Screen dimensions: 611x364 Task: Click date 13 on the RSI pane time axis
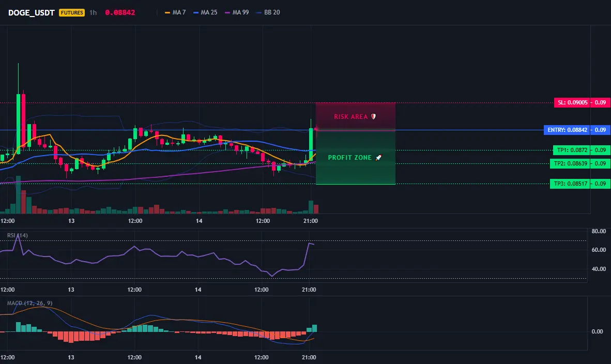[x=71, y=290]
